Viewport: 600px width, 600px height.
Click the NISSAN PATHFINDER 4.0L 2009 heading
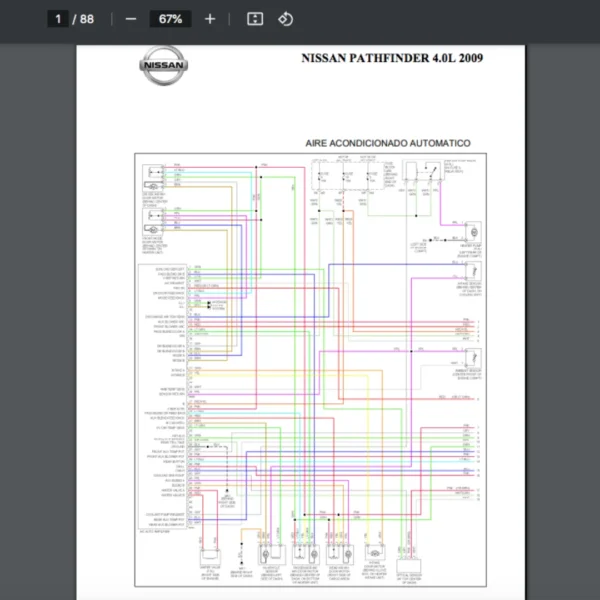point(391,58)
